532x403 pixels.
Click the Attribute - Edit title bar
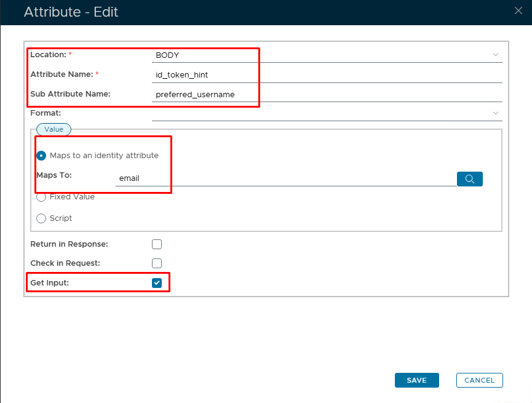(246, 12)
